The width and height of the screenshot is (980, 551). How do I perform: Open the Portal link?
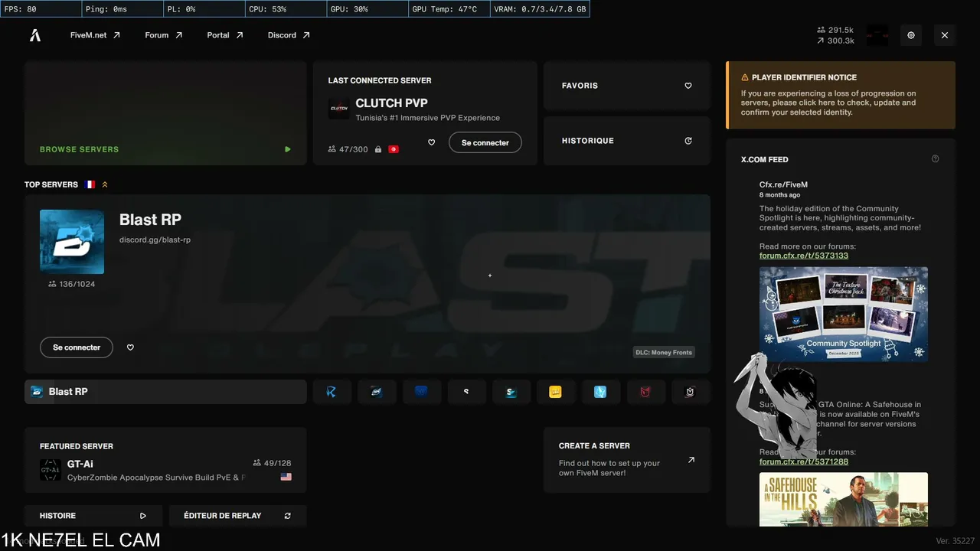tap(225, 35)
